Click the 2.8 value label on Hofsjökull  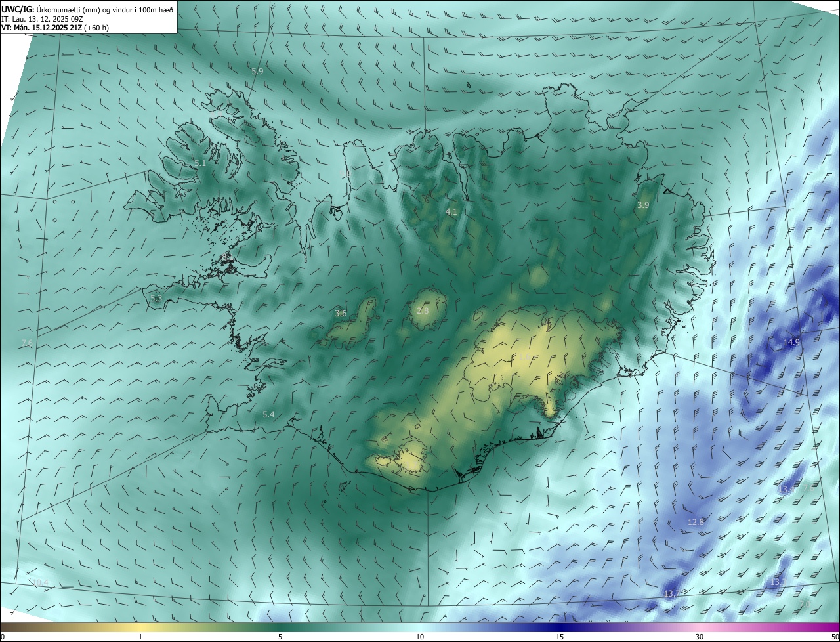pos(423,310)
